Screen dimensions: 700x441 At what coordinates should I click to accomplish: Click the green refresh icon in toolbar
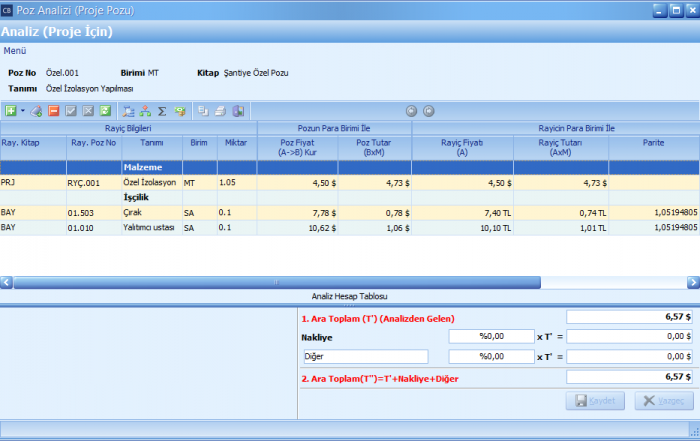(105, 111)
